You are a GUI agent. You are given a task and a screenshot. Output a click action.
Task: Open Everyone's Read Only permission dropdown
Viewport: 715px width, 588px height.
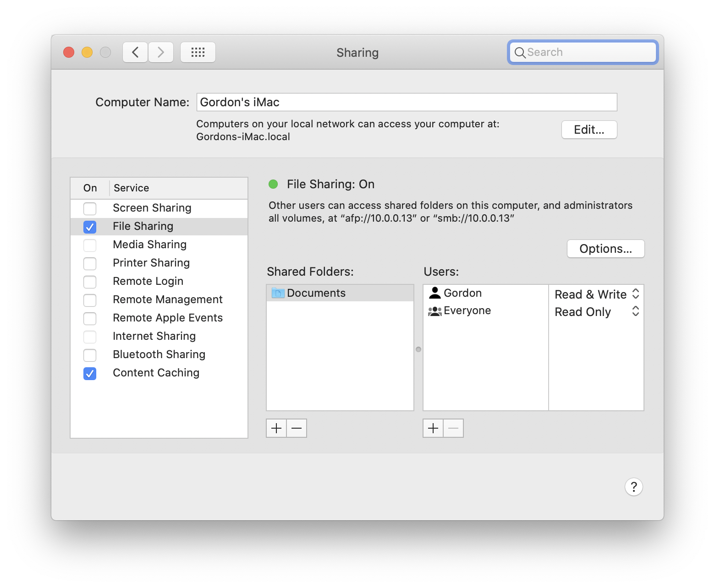[596, 311]
